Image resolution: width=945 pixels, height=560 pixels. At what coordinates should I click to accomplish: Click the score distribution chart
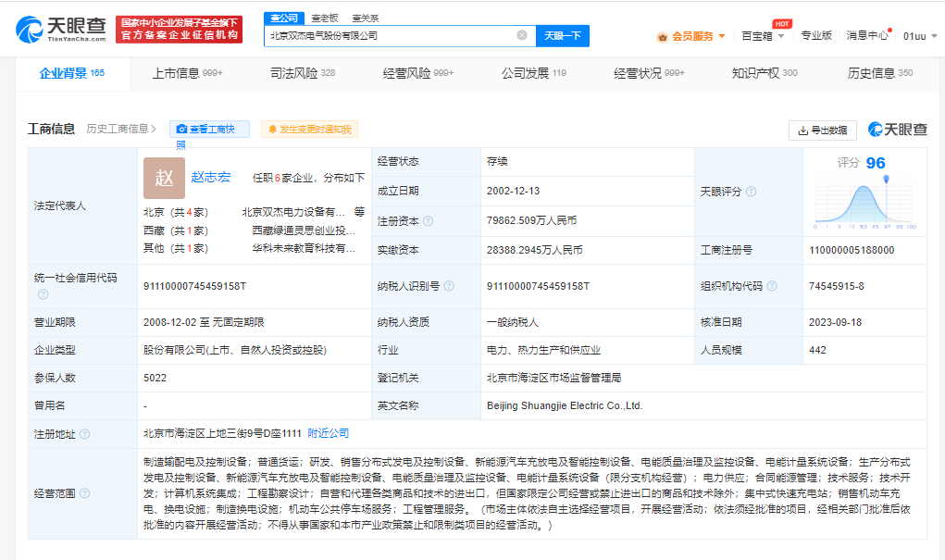pos(864,204)
